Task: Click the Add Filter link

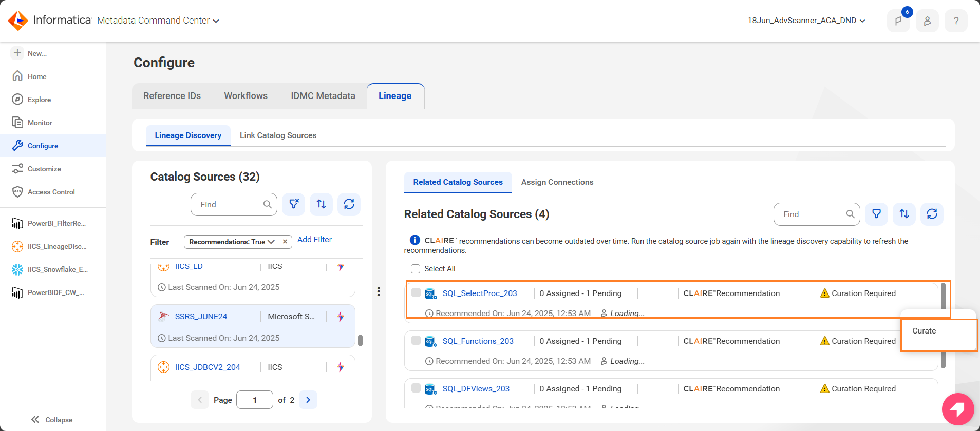Action: pyautogui.click(x=314, y=240)
